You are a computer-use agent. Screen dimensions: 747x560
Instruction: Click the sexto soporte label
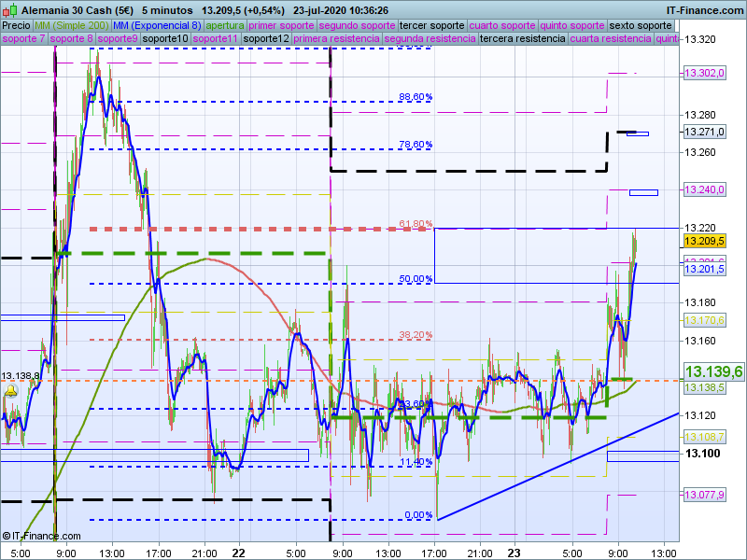640,25
